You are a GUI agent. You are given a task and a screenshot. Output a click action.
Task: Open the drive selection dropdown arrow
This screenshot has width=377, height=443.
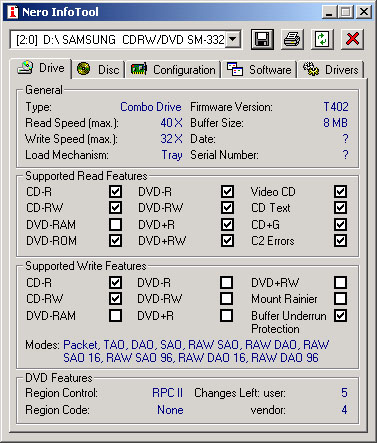(233, 39)
